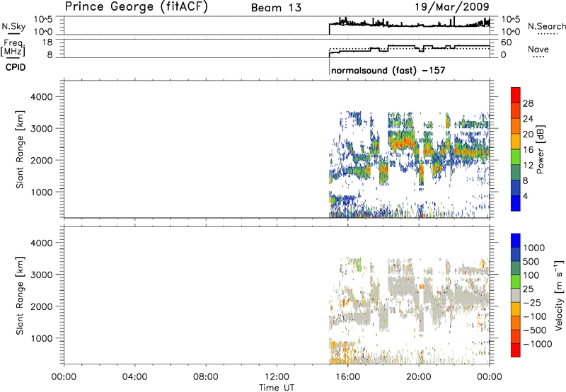Select the 'N.Sky' legend label
Image resolution: width=566 pixels, height=392 pixels.
point(13,26)
